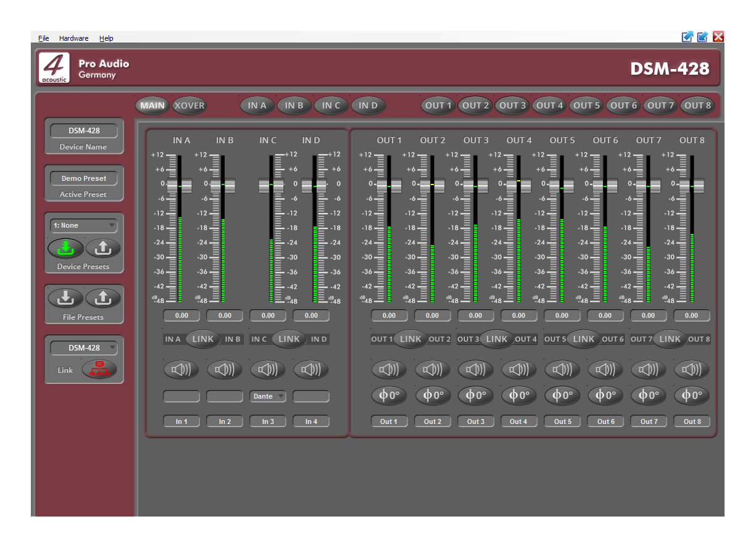
Task: Mute OUT 8 speaker icon
Action: [692, 370]
